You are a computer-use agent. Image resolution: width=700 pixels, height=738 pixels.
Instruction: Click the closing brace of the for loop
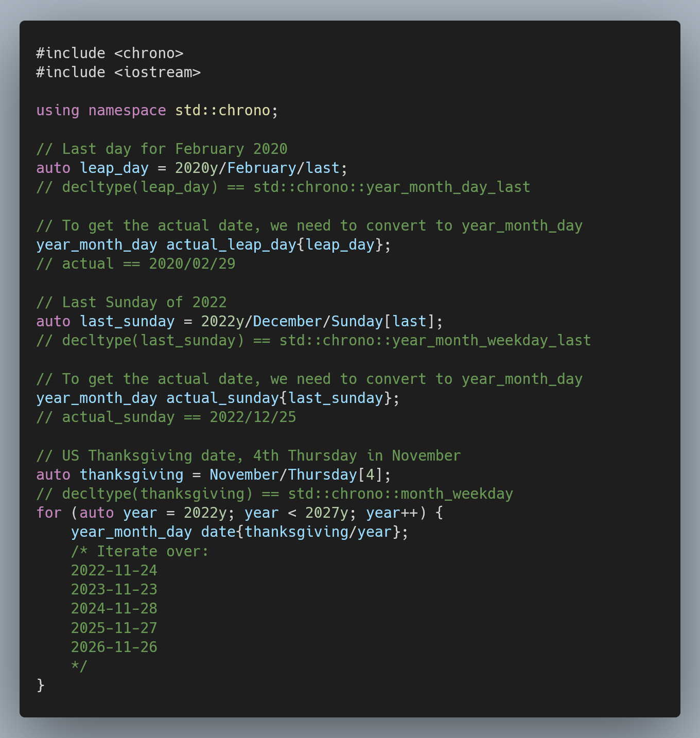39,685
